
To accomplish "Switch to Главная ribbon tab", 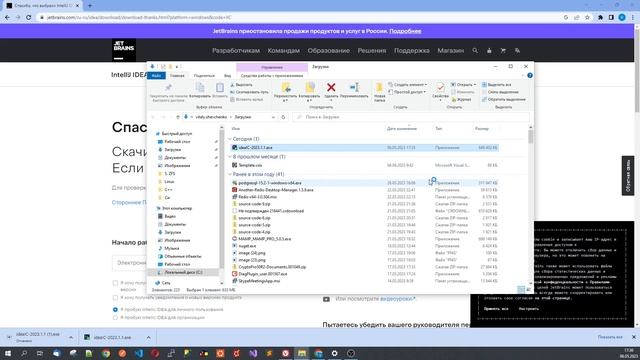I will pyautogui.click(x=177, y=76).
